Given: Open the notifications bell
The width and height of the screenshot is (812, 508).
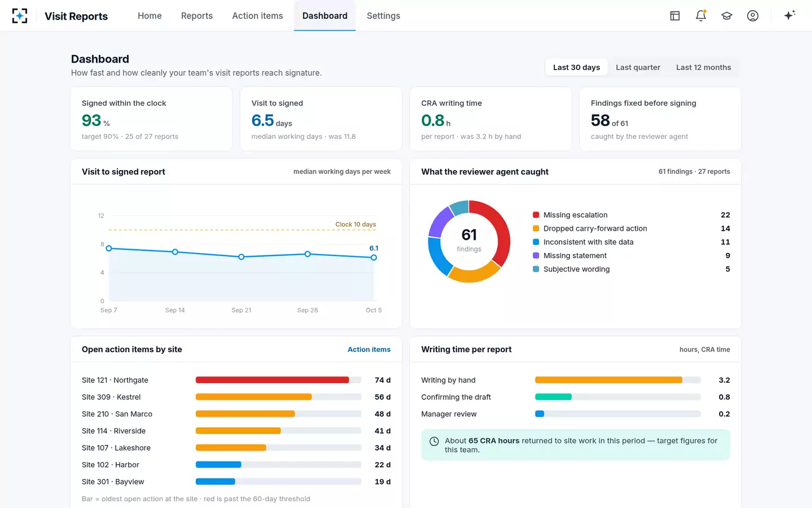Looking at the screenshot, I should tap(701, 16).
